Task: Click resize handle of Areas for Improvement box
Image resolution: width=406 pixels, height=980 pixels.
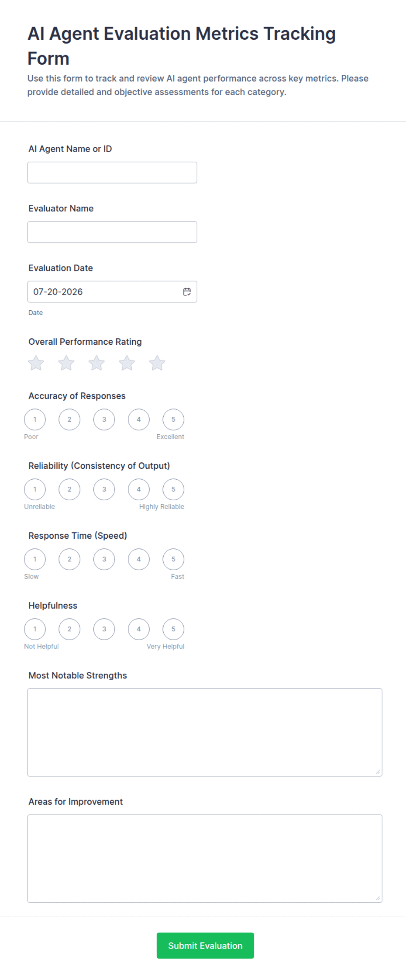Action: click(378, 898)
